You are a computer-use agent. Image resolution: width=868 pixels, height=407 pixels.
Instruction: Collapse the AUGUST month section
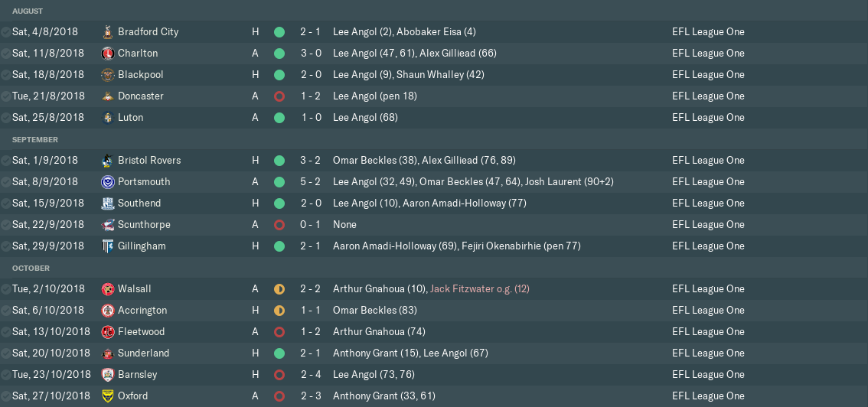[x=28, y=11]
